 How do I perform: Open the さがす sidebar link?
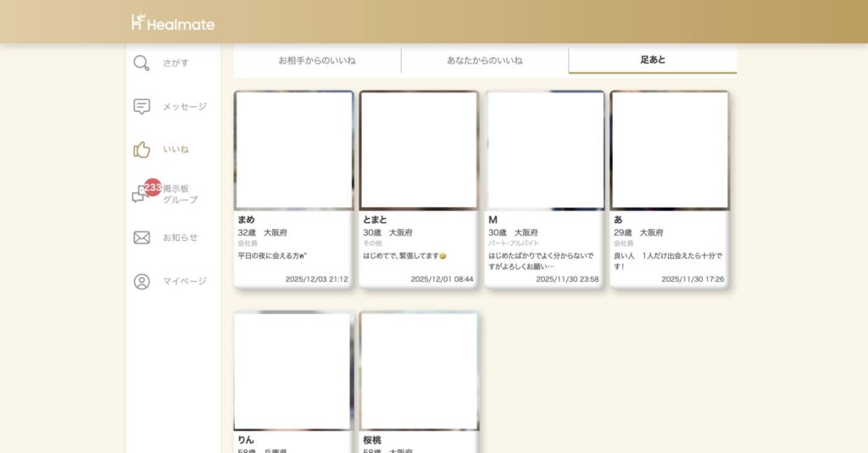(176, 63)
